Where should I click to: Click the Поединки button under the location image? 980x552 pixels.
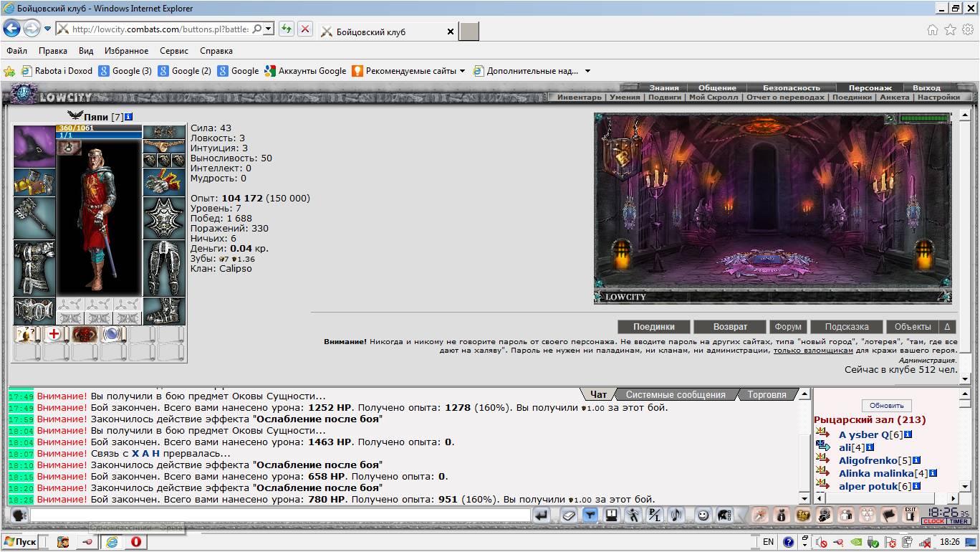pyautogui.click(x=654, y=326)
